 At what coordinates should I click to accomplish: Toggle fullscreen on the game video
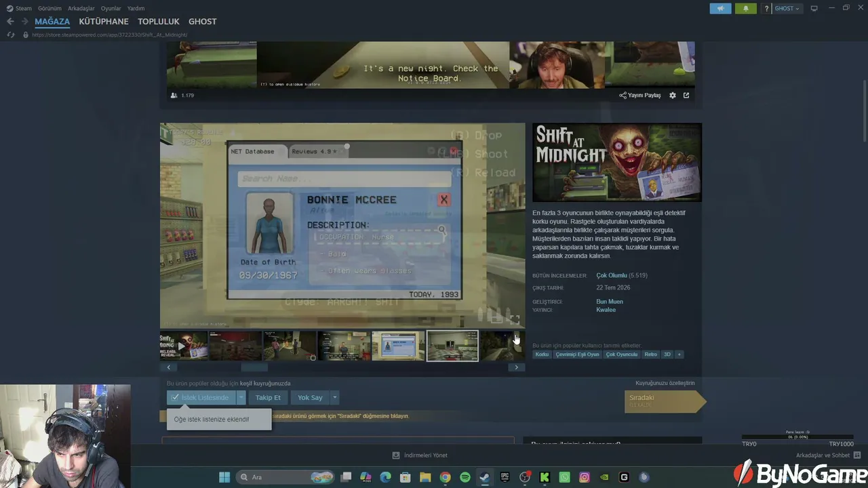pos(515,320)
